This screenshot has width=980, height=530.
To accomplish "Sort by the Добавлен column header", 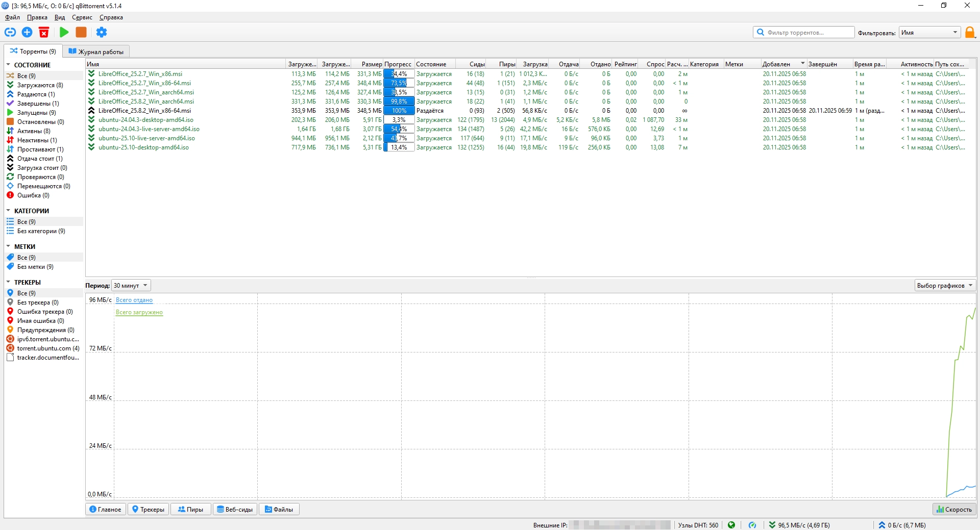I will pos(783,64).
